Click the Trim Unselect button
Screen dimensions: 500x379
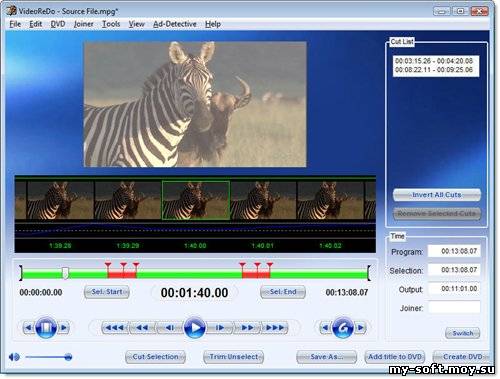click(x=233, y=357)
